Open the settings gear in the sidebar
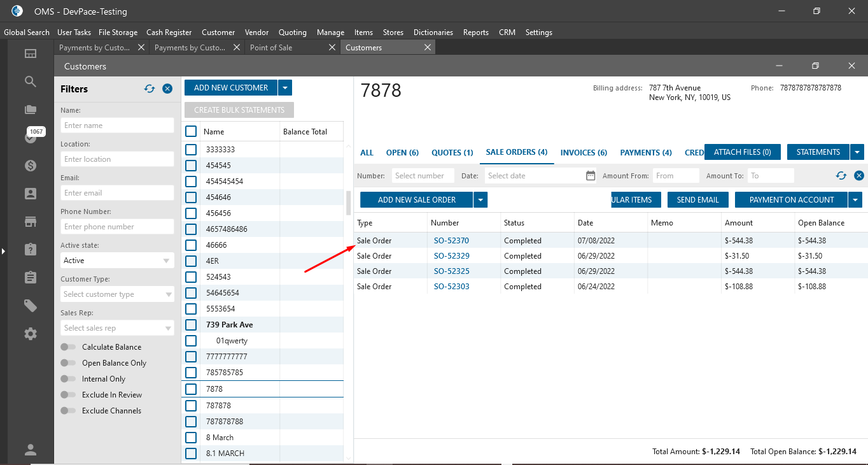868x465 pixels. [x=31, y=334]
